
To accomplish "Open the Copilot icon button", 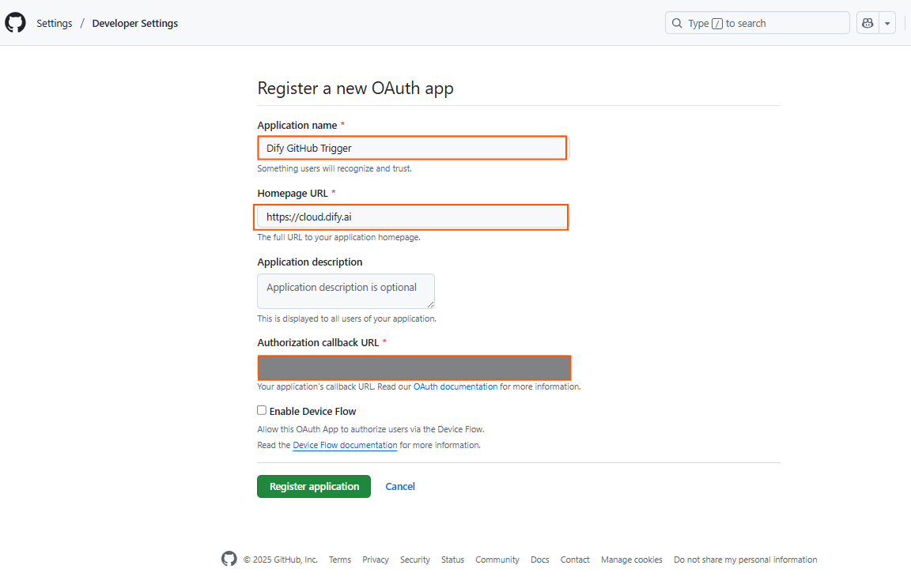I will coord(868,23).
